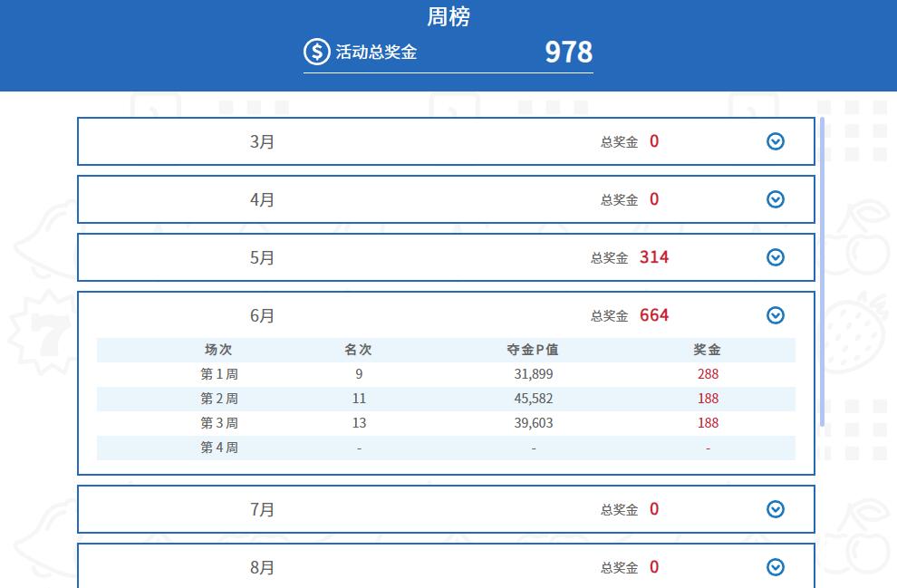Viewport: 897px width, 588px height.
Task: Click the dollar coin icon beside 活动总奖金
Action: [x=315, y=52]
